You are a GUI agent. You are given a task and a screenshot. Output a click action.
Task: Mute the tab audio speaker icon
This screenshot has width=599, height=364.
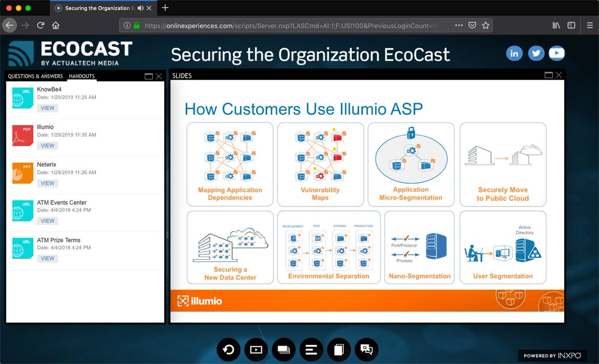(140, 8)
